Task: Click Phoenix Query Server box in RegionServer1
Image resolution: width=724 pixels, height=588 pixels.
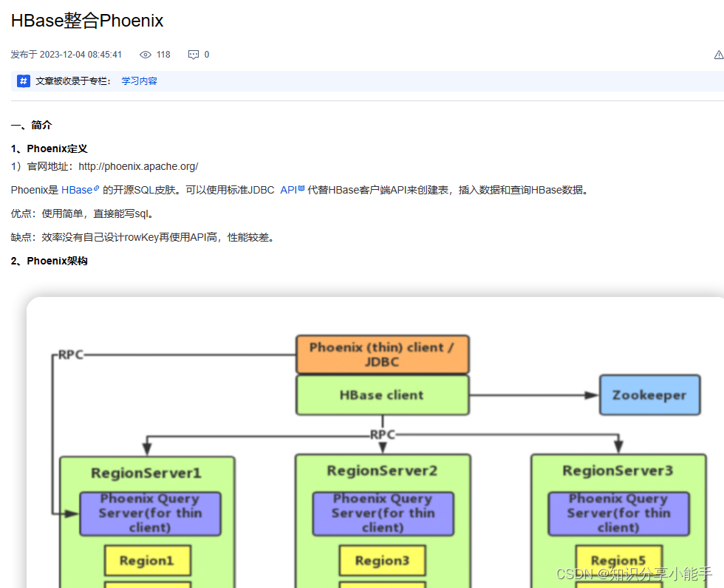Action: (x=150, y=513)
